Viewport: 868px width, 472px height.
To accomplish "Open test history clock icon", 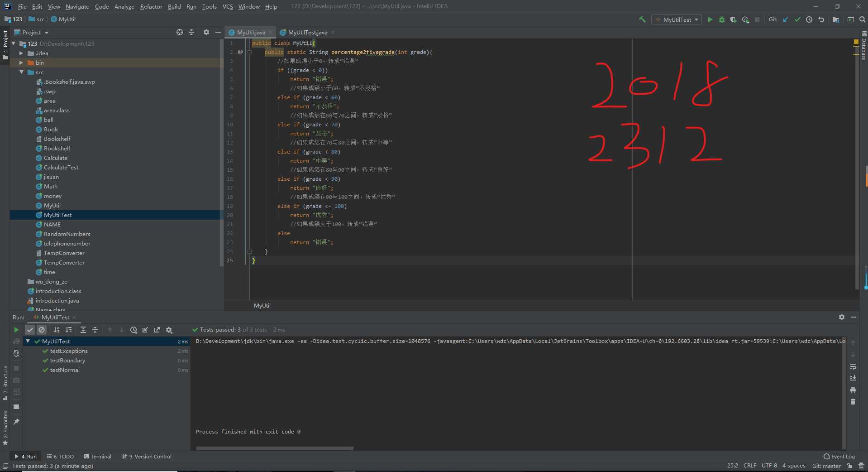I will (134, 330).
